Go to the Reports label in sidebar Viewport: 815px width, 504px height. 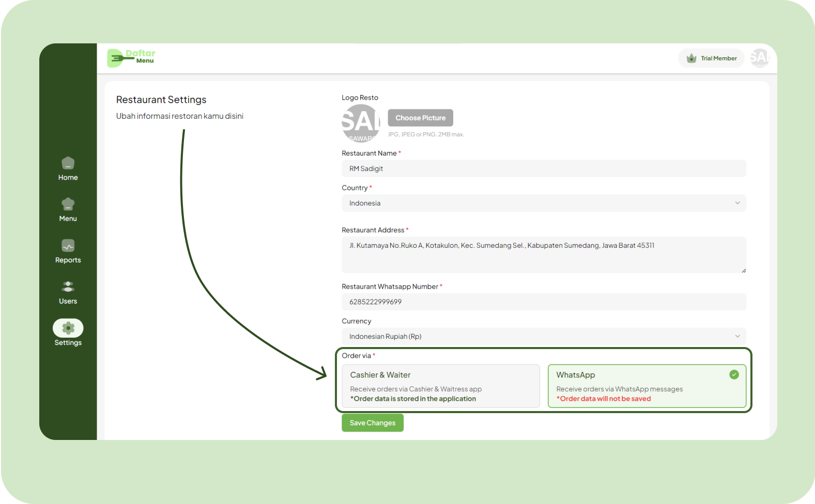(68, 260)
